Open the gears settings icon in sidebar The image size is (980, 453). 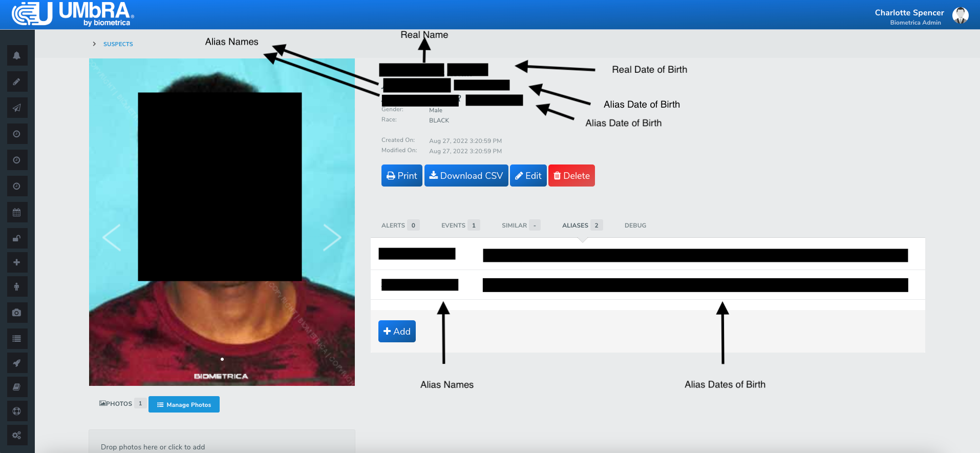pos(17,435)
